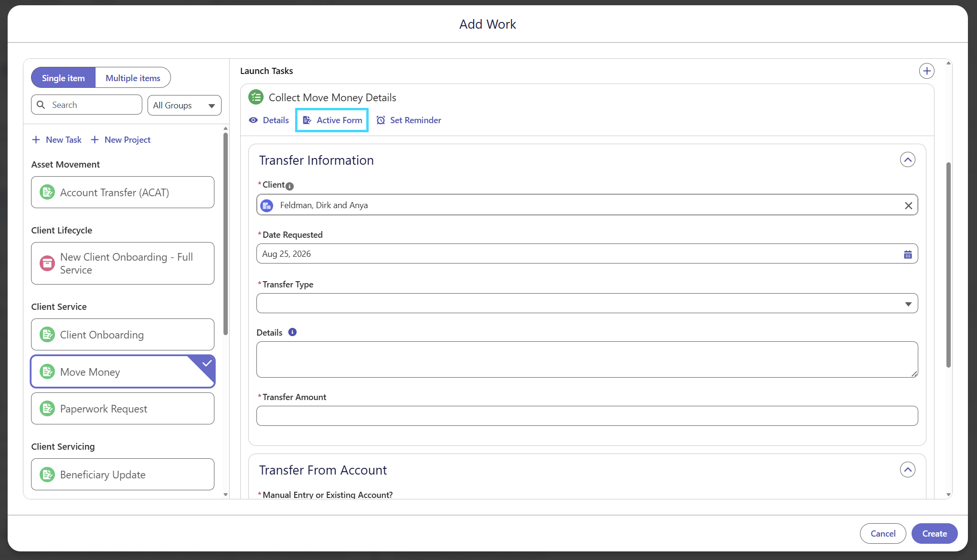Open the Active Form tab
Image resolution: width=977 pixels, height=560 pixels.
coord(332,120)
